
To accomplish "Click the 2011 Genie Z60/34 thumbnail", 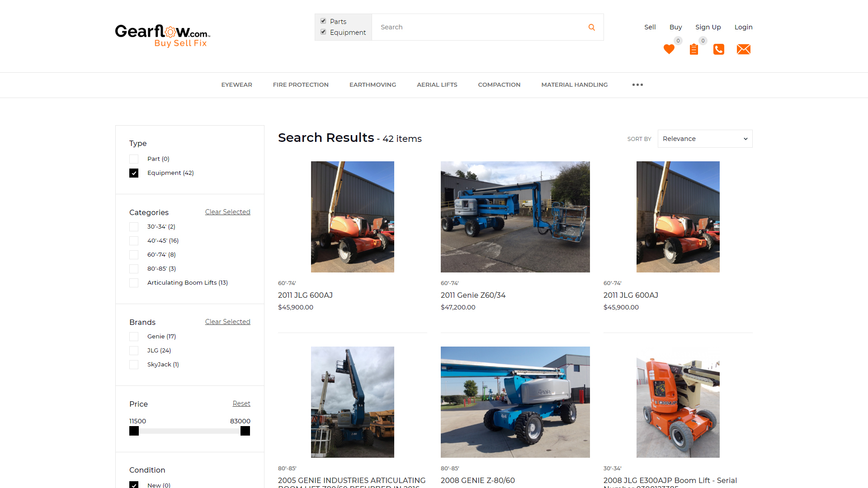I will pos(515,216).
